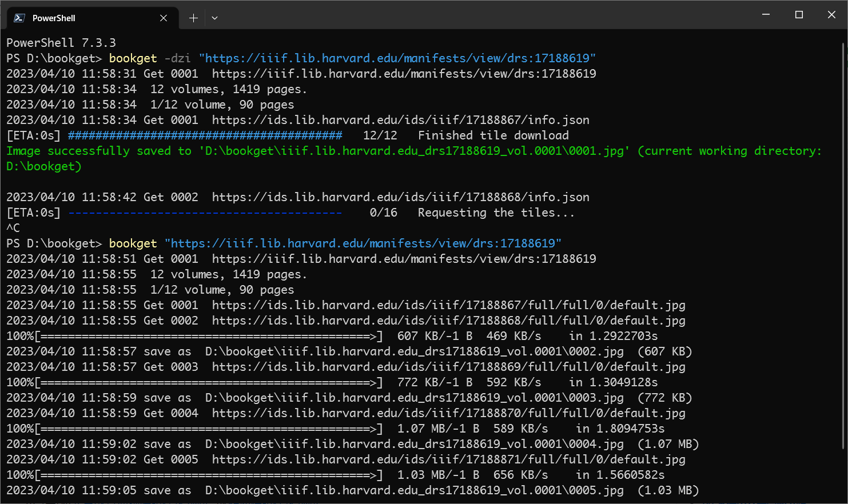This screenshot has width=848, height=504.
Task: Open the 17188867 info.json link
Action: pyautogui.click(x=400, y=120)
